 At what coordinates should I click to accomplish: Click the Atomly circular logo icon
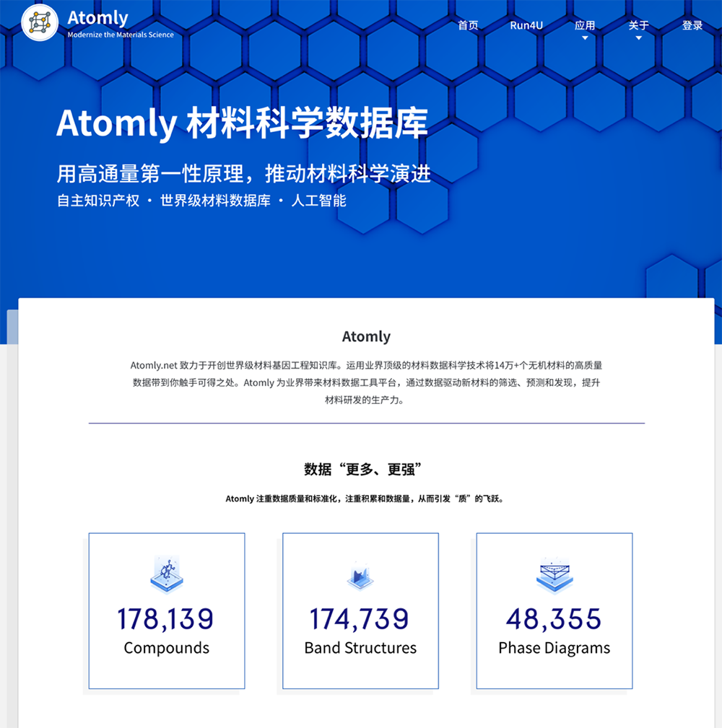40,22
